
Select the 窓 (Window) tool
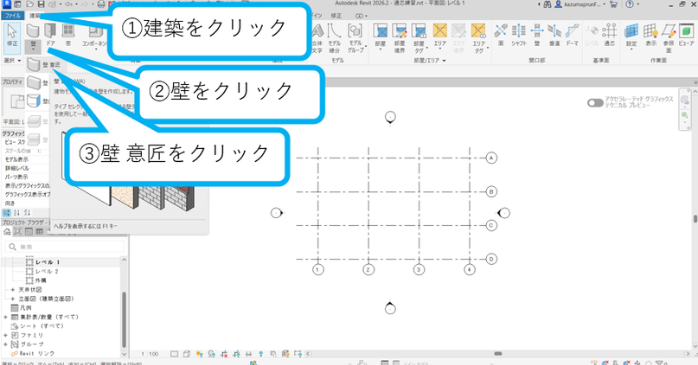click(x=68, y=35)
